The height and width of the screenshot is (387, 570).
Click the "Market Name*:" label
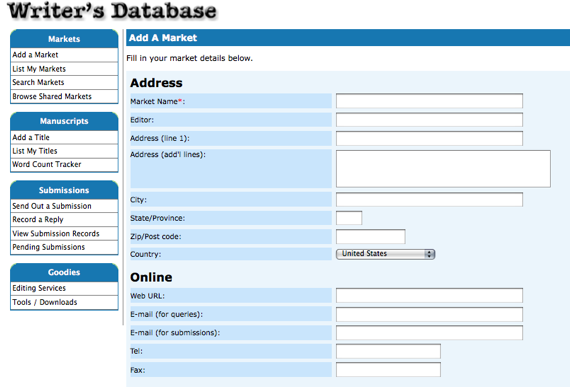[158, 101]
